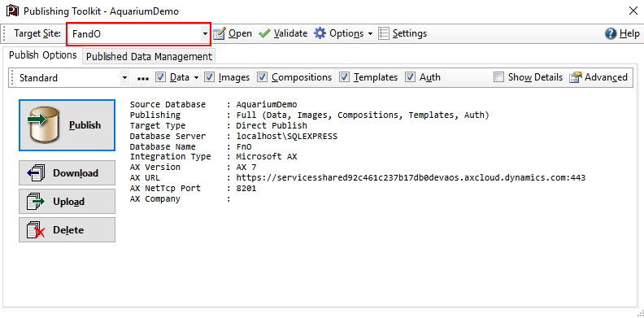Click the 8201 NetTcp port value
Image resolution: width=644 pixels, height=318 pixels.
pos(246,189)
